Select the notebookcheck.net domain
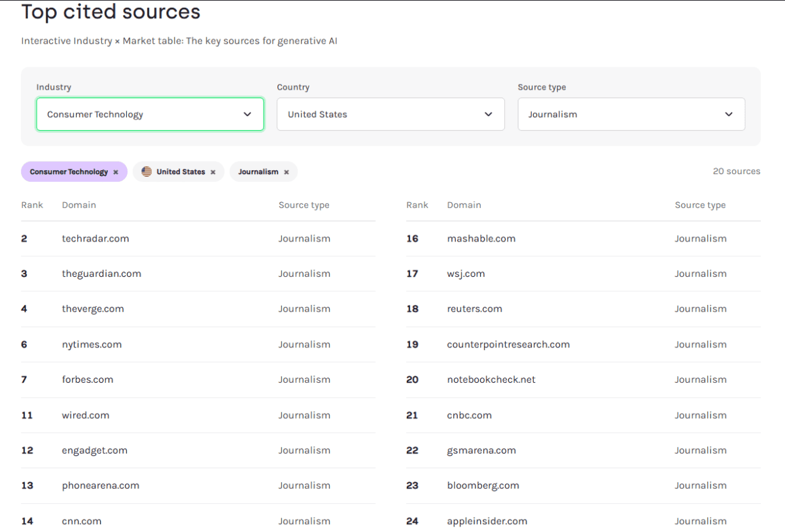This screenshot has height=532, width=785. coord(491,380)
